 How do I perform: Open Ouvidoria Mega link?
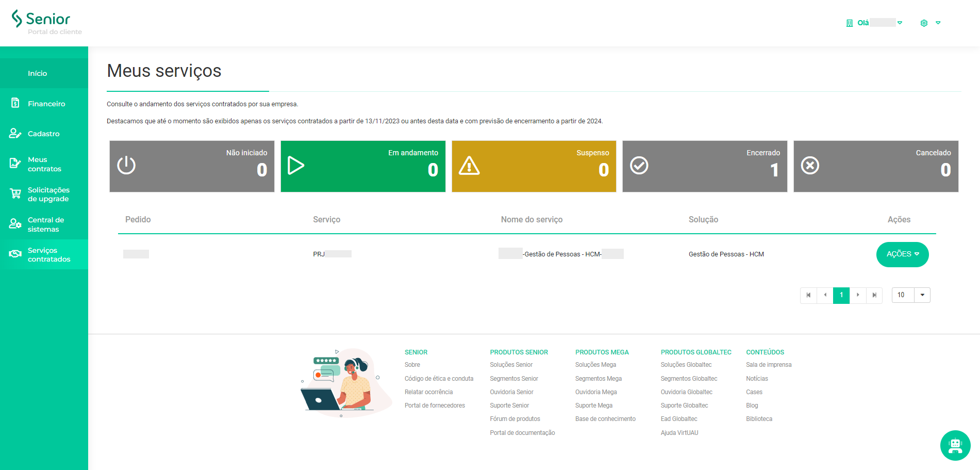596,392
